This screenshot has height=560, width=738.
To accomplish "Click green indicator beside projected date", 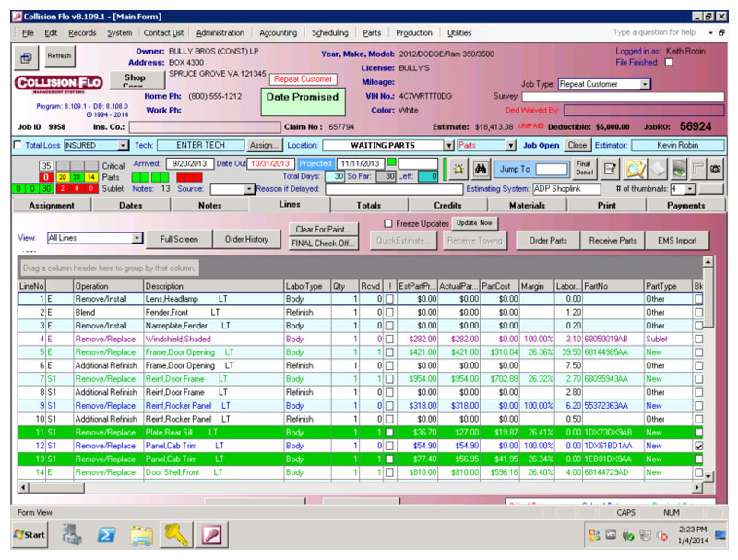I will coord(390,162).
